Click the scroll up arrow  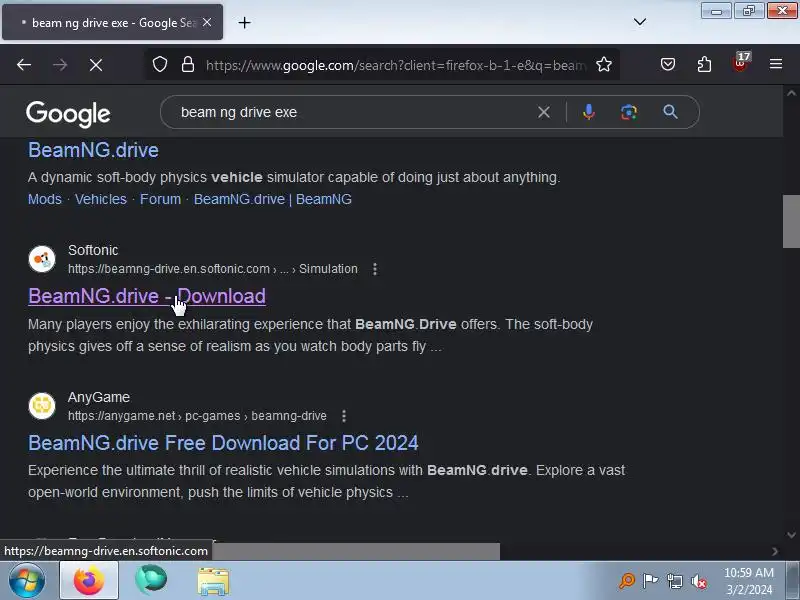tap(791, 93)
